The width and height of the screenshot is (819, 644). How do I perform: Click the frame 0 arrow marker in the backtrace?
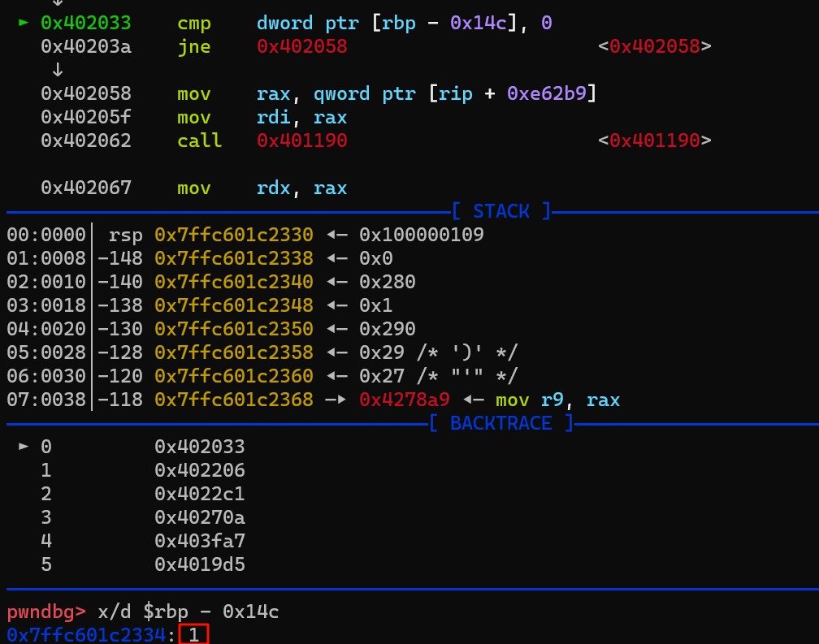24,447
